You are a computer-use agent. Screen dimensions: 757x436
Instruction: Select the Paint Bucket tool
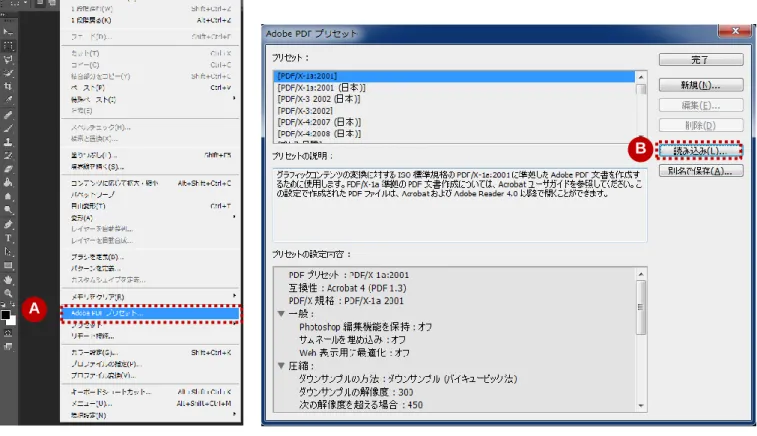click(8, 183)
